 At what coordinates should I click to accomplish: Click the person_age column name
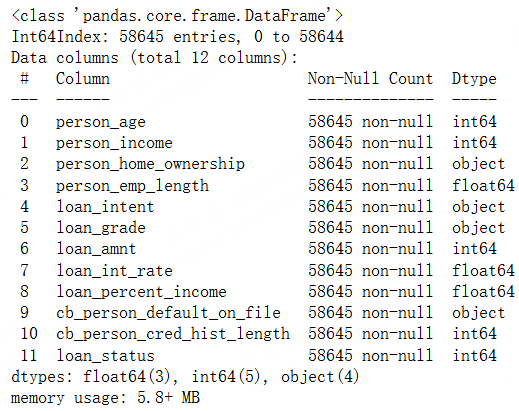(x=101, y=122)
